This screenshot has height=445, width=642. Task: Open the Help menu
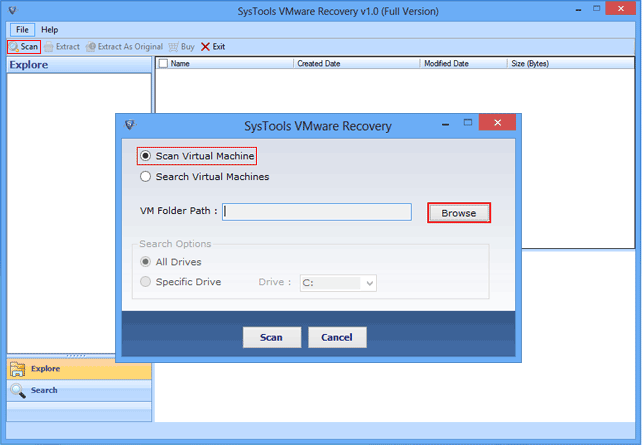coord(50,29)
